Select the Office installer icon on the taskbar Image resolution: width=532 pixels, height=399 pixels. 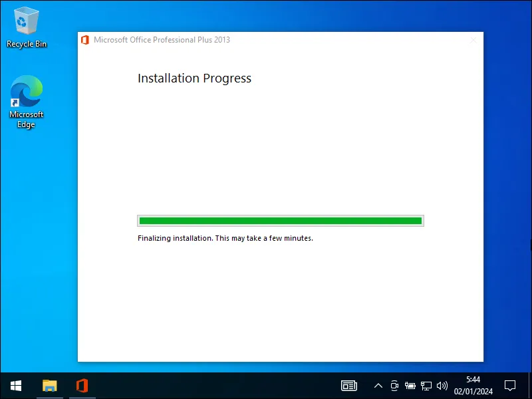coord(81,386)
